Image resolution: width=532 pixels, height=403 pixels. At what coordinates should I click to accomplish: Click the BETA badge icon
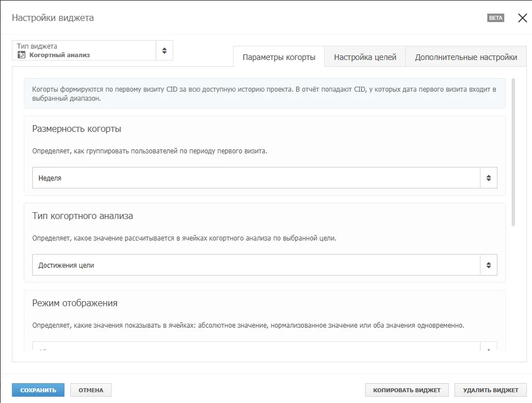tap(496, 18)
